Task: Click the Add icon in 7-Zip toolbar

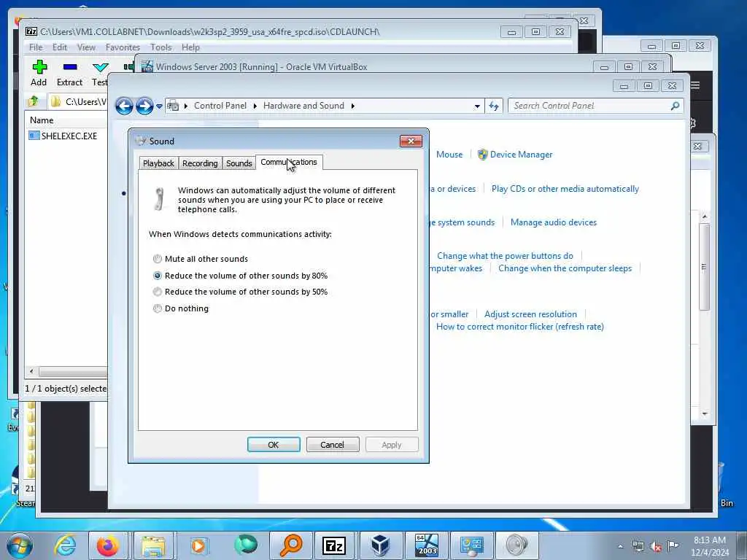Action: [39, 66]
